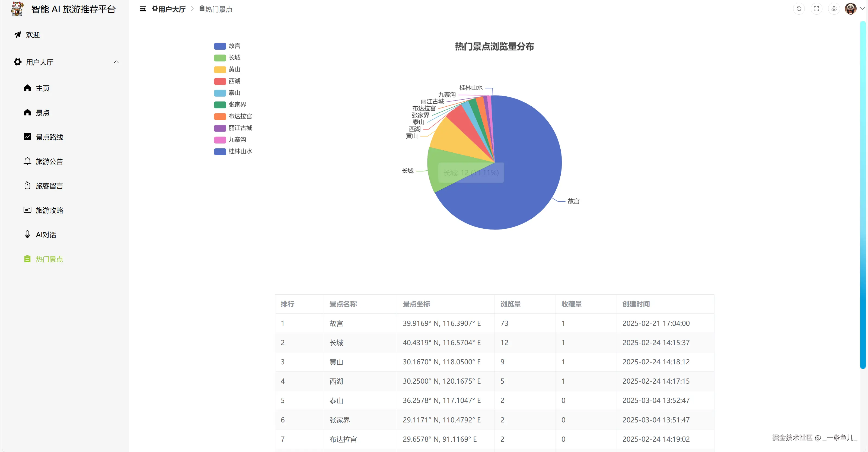The width and height of the screenshot is (868, 452).
Task: Open user avatar dropdown arrow
Action: 862,9
